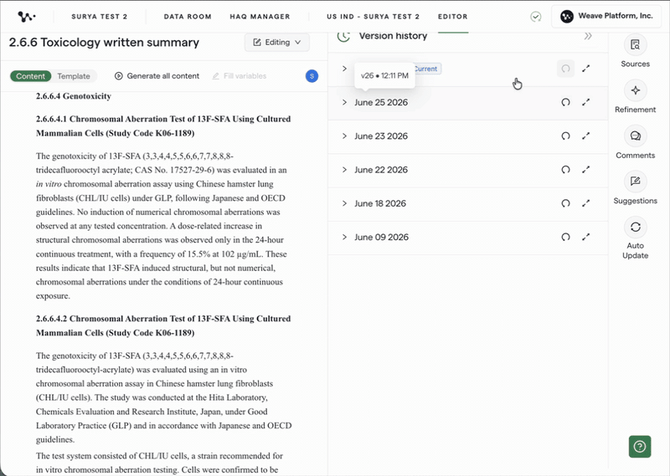Click the Fill variables button

point(239,76)
